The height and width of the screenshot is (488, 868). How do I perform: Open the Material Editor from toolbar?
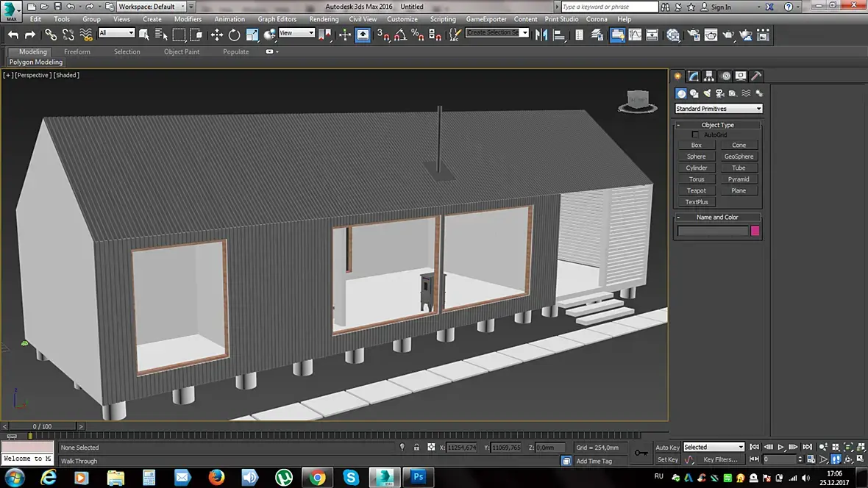tap(673, 35)
